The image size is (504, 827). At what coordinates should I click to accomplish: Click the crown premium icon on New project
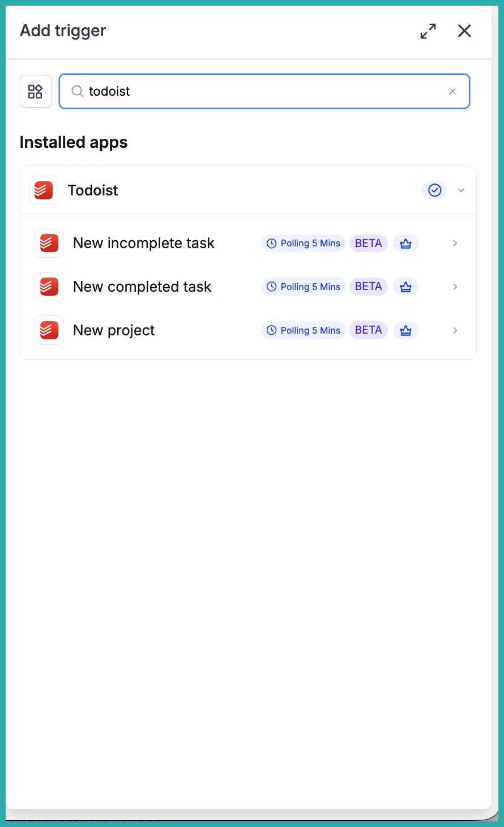click(405, 330)
